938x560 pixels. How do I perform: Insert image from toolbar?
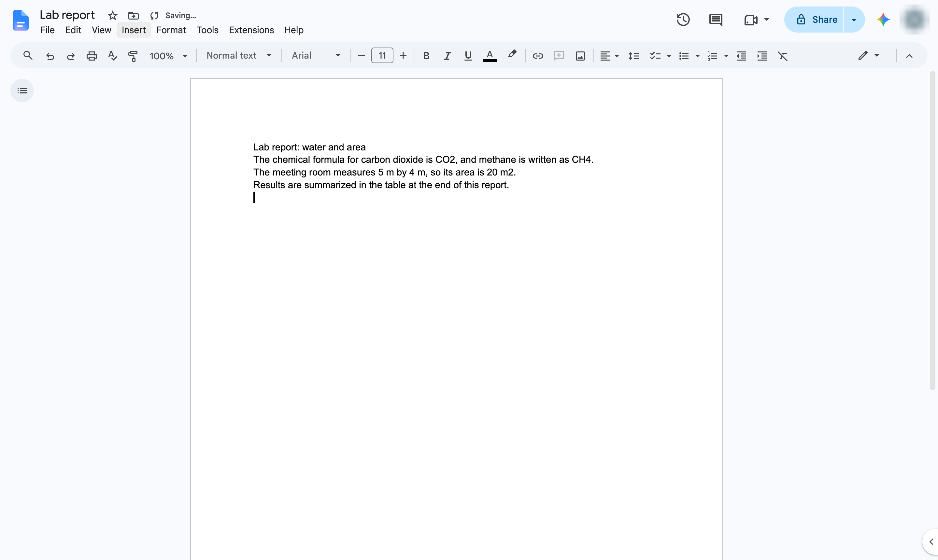point(580,56)
